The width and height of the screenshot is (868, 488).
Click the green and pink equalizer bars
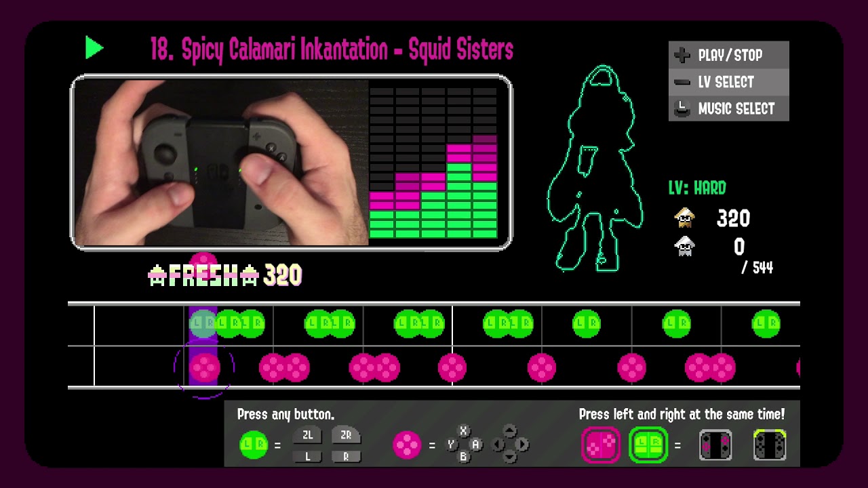(x=433, y=163)
